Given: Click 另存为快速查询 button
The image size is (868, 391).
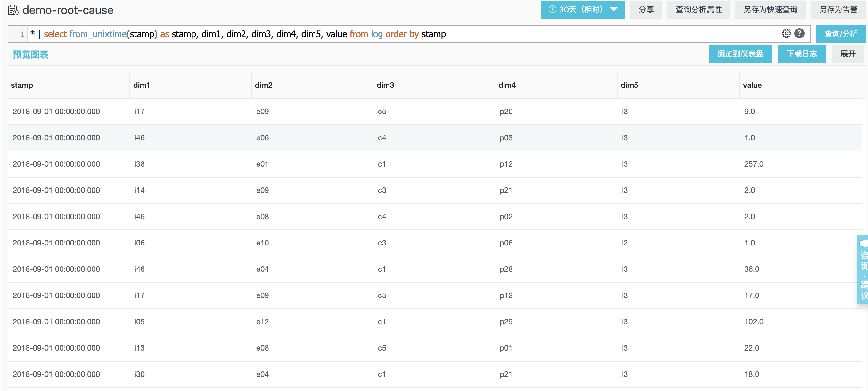Looking at the screenshot, I should 770,9.
